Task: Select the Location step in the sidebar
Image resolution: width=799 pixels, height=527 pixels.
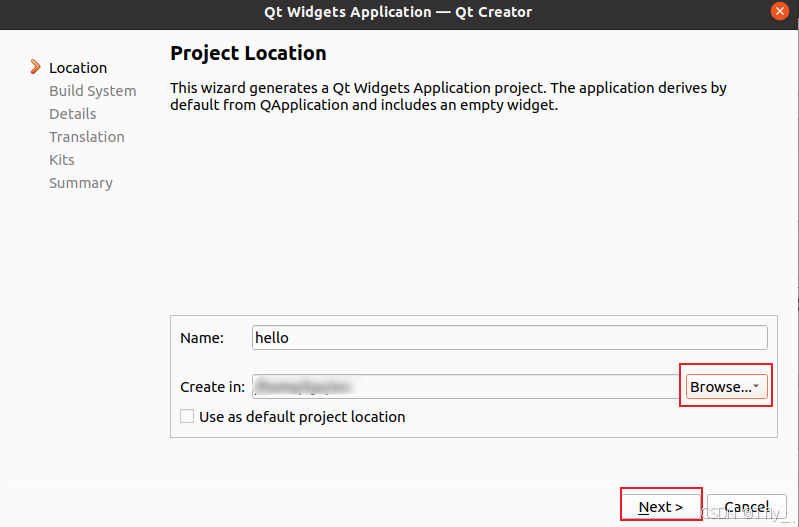Action: pos(78,68)
